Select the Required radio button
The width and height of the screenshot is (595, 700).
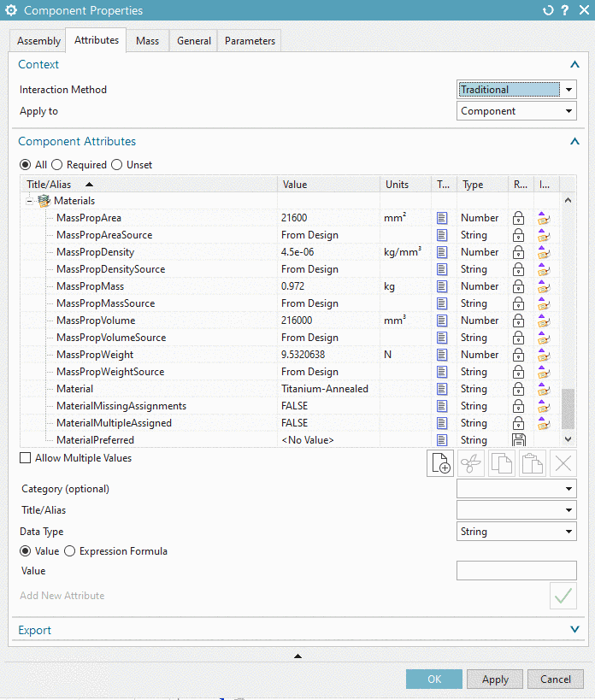[56, 165]
